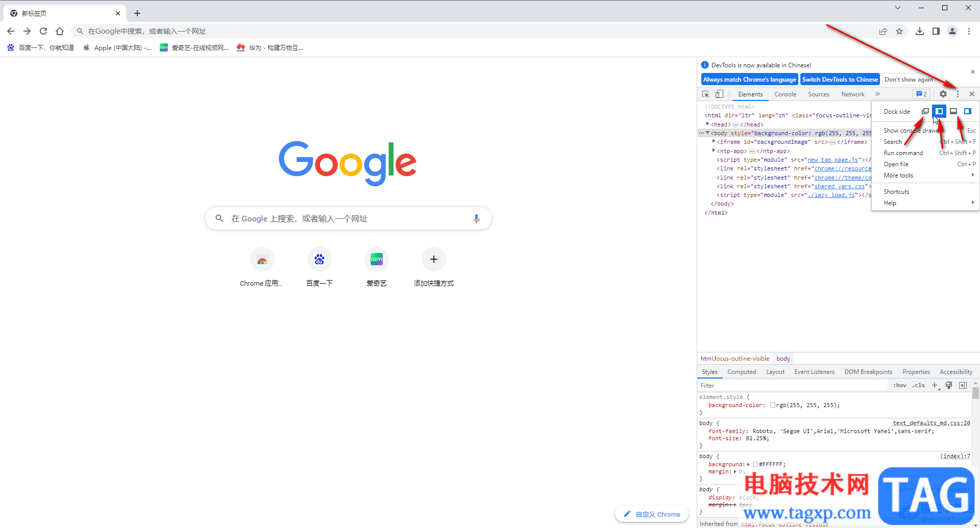
Task: Collapse the body element node
Action: point(708,133)
